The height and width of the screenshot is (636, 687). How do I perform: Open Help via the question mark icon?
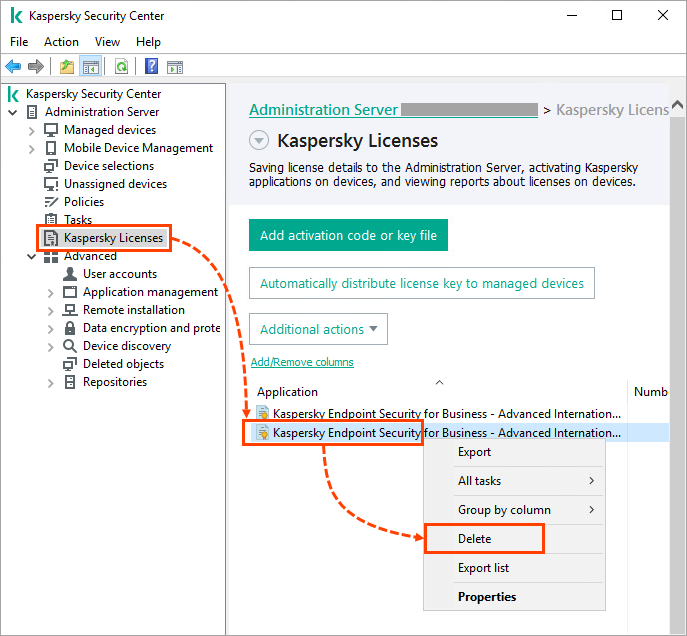coord(151,67)
